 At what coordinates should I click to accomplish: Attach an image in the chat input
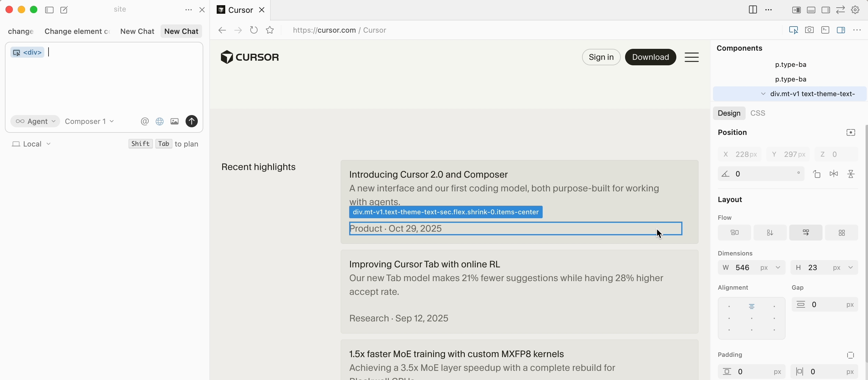pyautogui.click(x=175, y=121)
